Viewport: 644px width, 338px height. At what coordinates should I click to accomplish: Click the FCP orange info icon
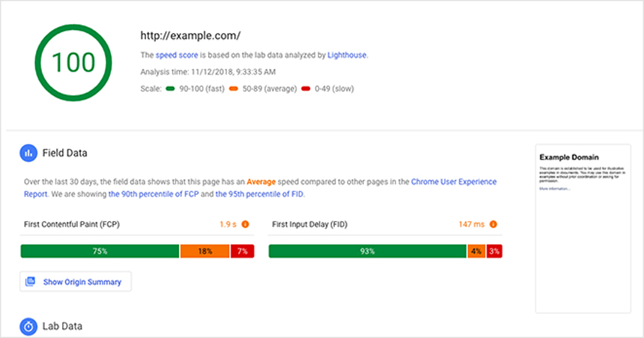(x=245, y=224)
